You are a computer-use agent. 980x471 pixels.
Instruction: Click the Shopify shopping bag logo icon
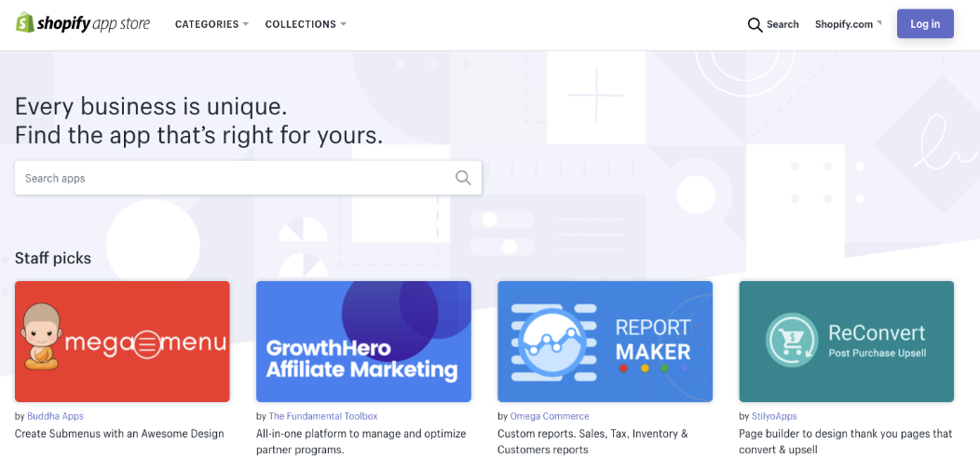(24, 23)
